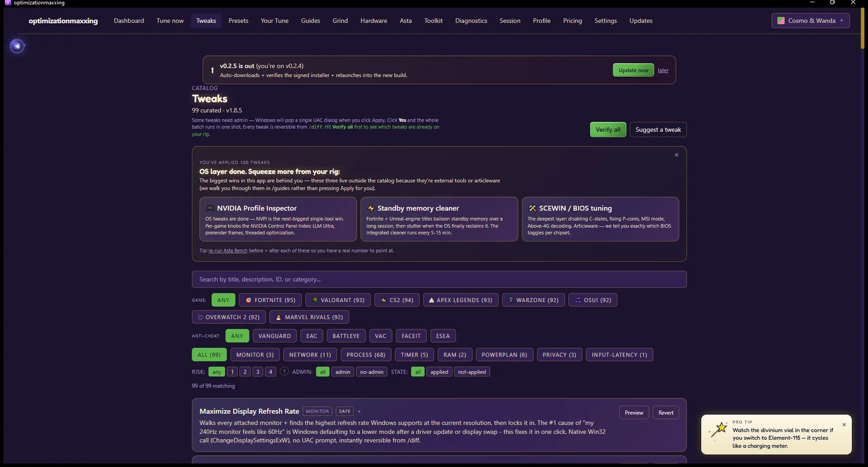Open the Diagnostics tab
868x467 pixels.
click(471, 21)
